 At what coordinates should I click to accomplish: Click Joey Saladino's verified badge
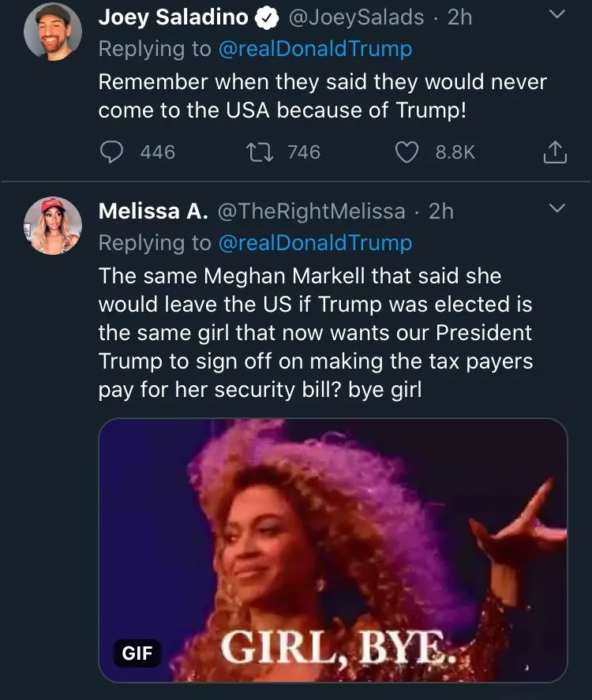[268, 17]
